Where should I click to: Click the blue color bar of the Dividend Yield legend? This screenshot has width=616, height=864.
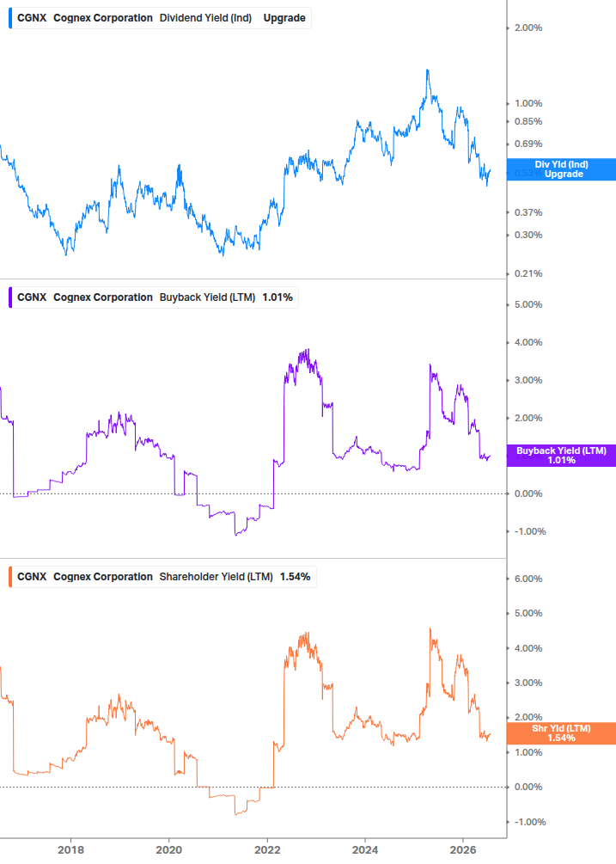click(x=10, y=18)
